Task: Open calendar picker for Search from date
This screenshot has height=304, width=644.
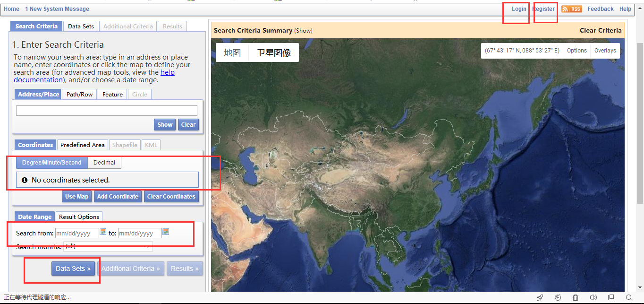Action: click(x=103, y=232)
